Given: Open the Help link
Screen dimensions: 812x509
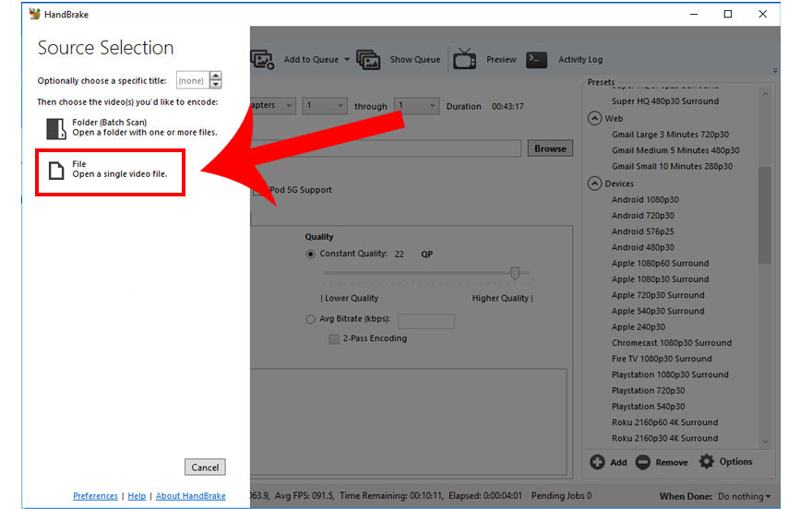Looking at the screenshot, I should [137, 495].
